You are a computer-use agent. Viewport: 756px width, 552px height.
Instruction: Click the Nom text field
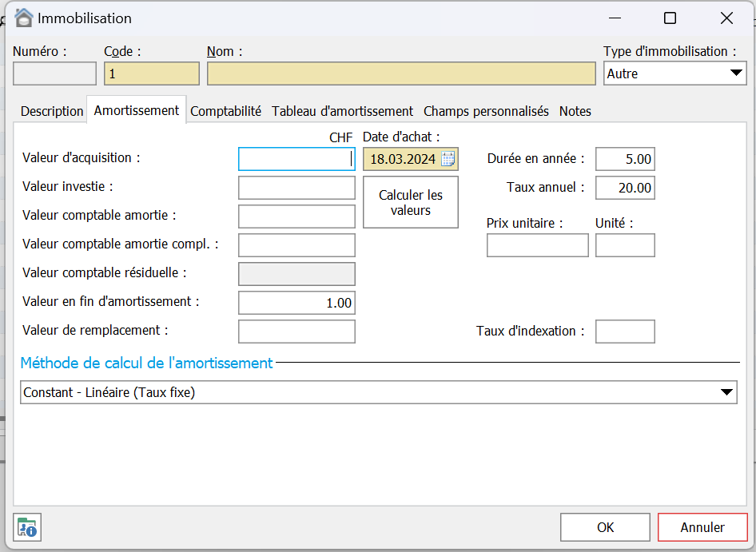coord(400,73)
